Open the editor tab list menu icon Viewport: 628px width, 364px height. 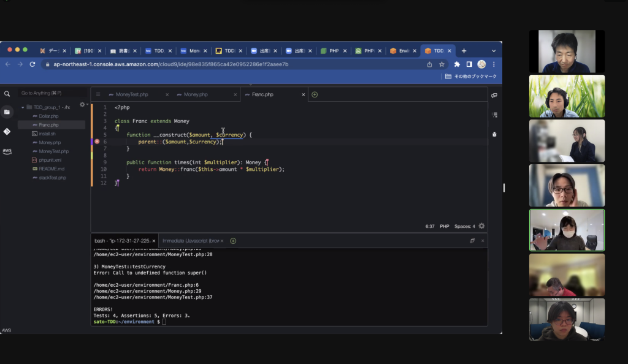98,94
